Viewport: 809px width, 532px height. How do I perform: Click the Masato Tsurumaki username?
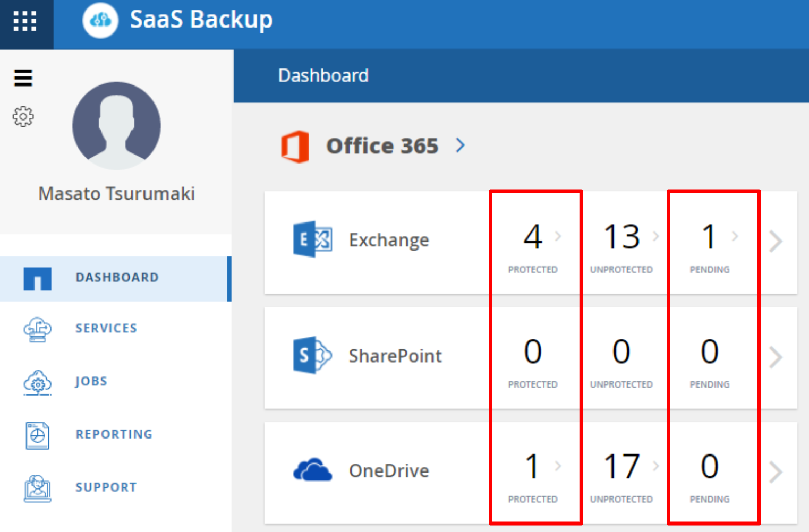click(116, 194)
